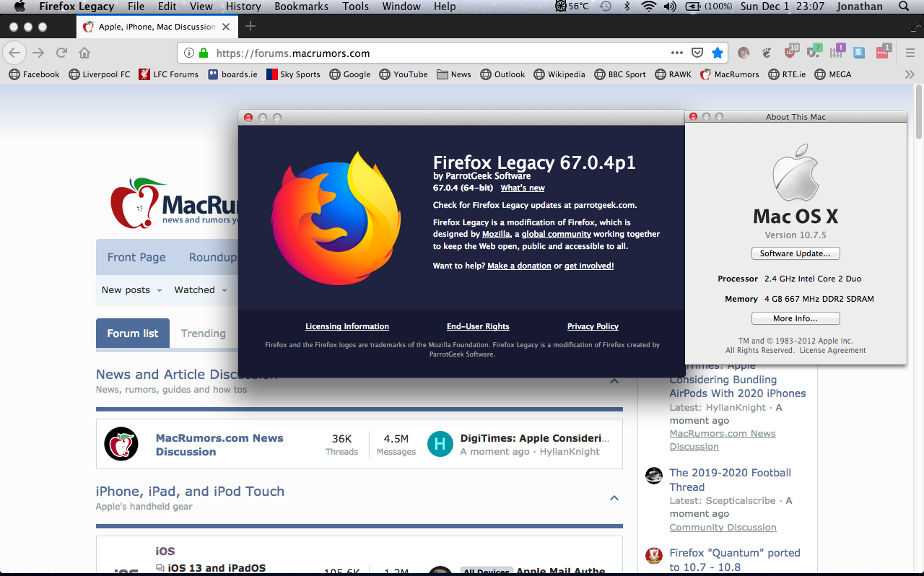Open page actions three-dot menu in address bar

676,53
